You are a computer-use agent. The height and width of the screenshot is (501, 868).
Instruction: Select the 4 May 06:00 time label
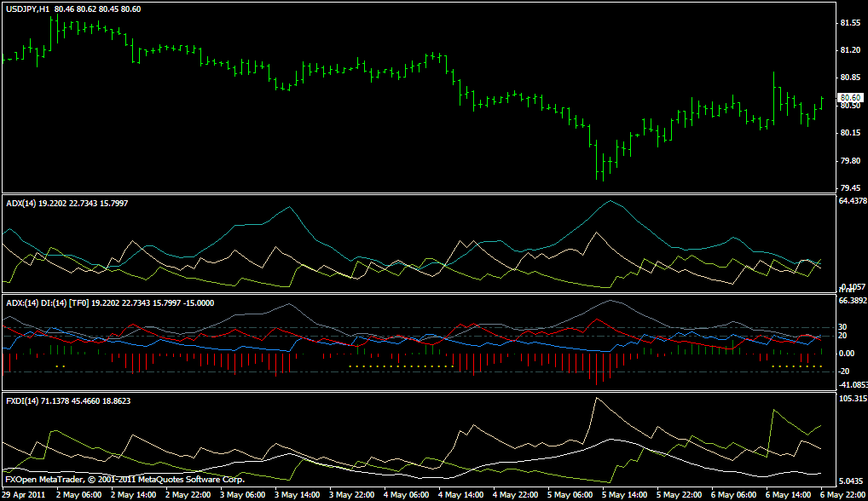click(x=407, y=495)
